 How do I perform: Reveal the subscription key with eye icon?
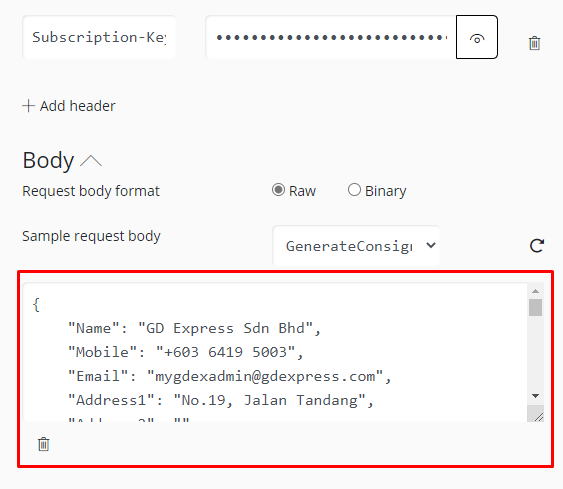477,37
